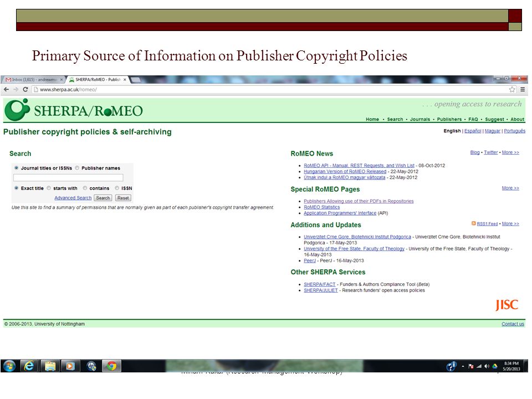Viewport: 532px width, 399px height.
Task: Open File Explorer from taskbar
Action: (x=50, y=366)
